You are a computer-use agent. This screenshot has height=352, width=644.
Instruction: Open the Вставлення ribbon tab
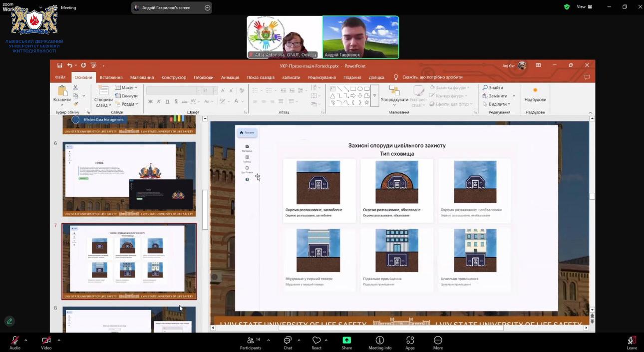click(x=111, y=77)
